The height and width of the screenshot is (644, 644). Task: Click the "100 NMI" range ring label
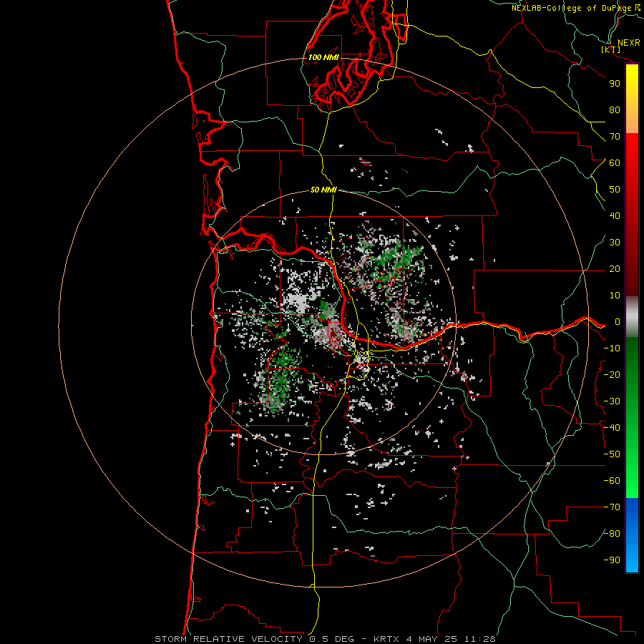(x=323, y=57)
